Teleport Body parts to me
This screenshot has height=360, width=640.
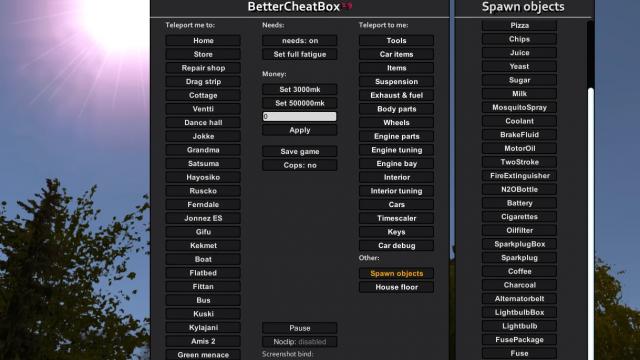click(x=396, y=109)
